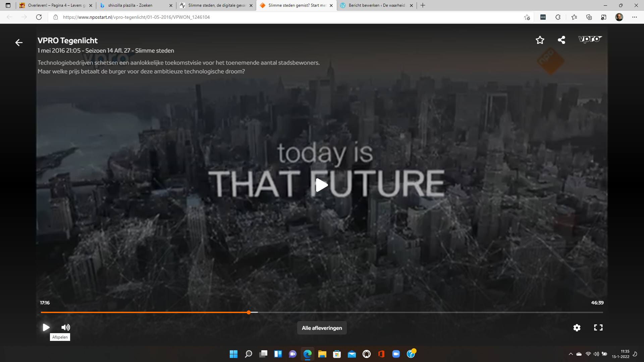Open the browser's three-dot settings menu
Screen dimensions: 644x362
(634, 17)
